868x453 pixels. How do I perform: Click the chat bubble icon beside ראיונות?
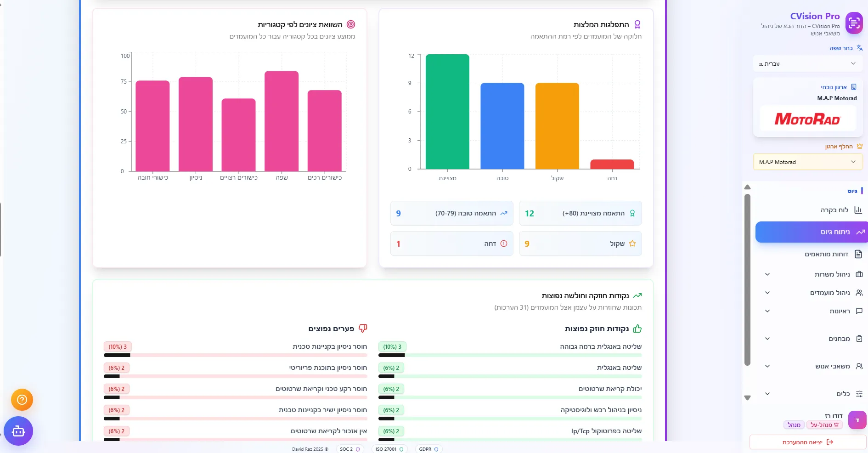[859, 311]
